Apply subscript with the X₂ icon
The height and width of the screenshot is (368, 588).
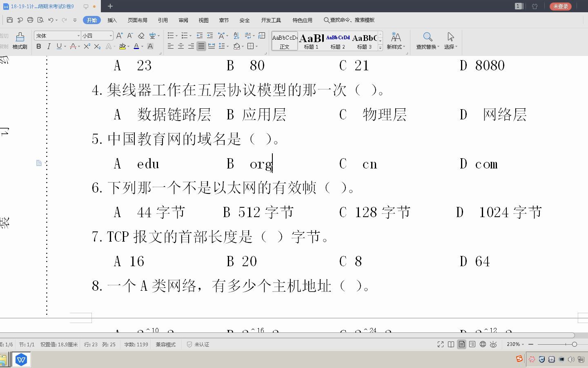point(97,47)
